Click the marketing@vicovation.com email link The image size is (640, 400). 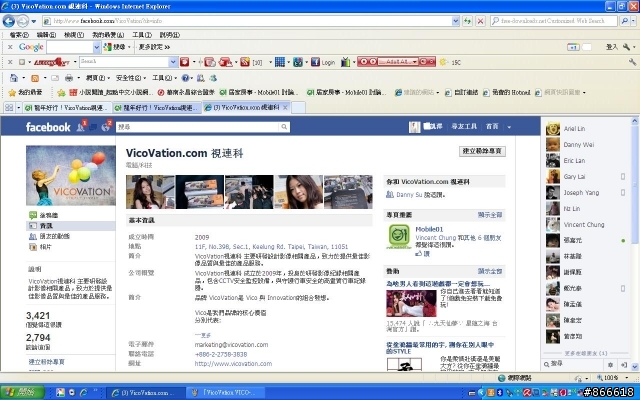(x=231, y=344)
